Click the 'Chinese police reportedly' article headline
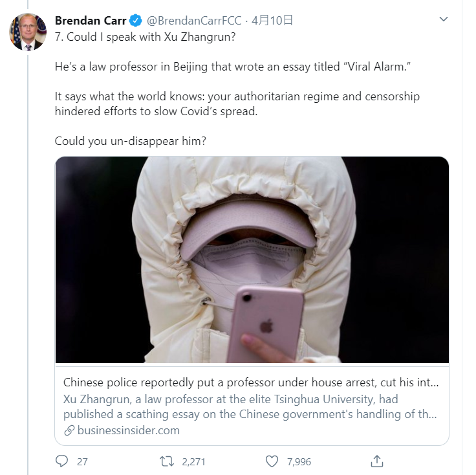This screenshot has height=475, width=476. pos(251,382)
